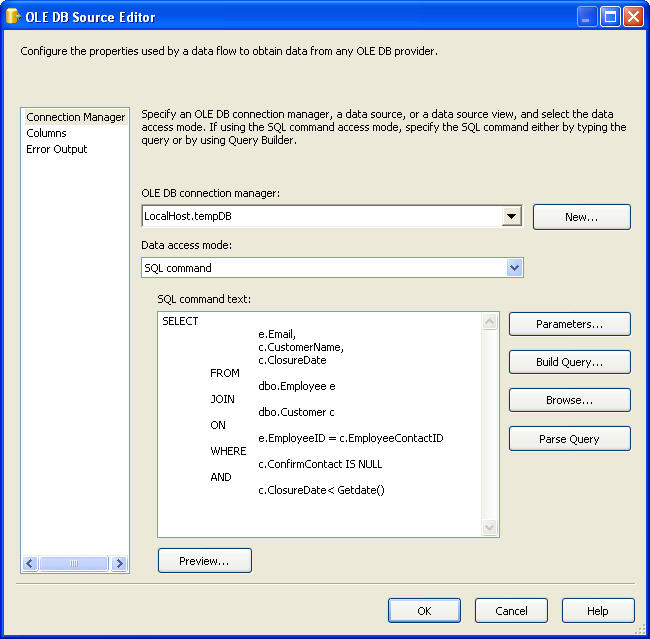
Task: Close the OLE DB Source Editor window
Action: 633,17
